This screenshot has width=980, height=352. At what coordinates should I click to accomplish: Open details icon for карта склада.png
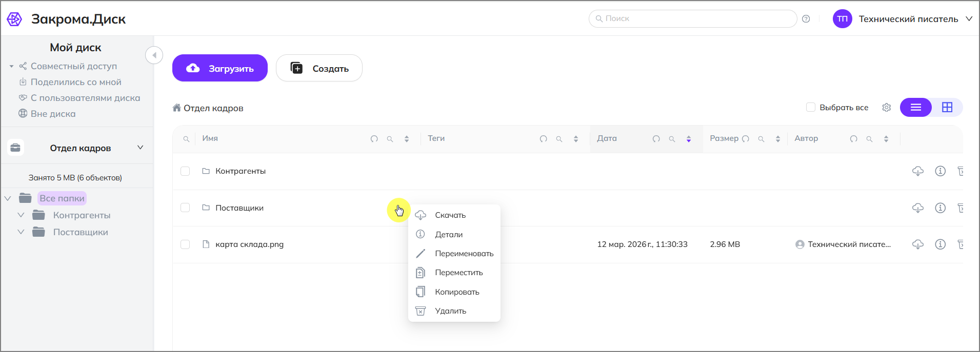(x=940, y=244)
